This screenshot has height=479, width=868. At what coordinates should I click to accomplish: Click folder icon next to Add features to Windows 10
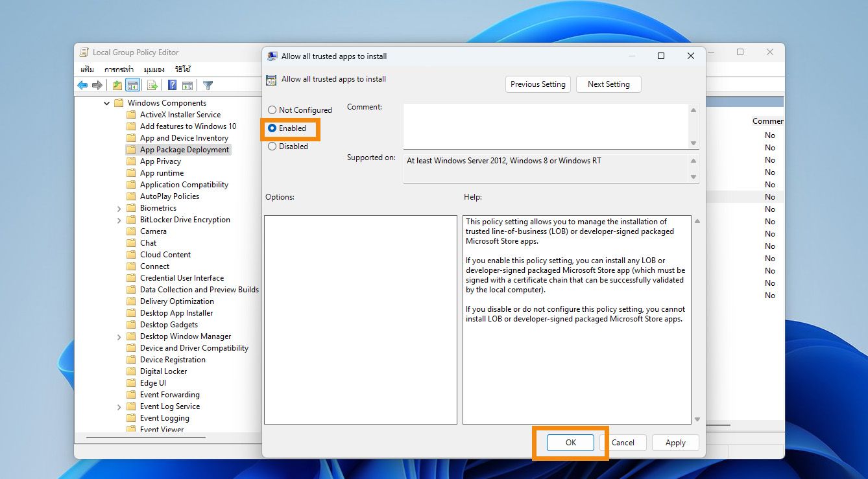(131, 126)
